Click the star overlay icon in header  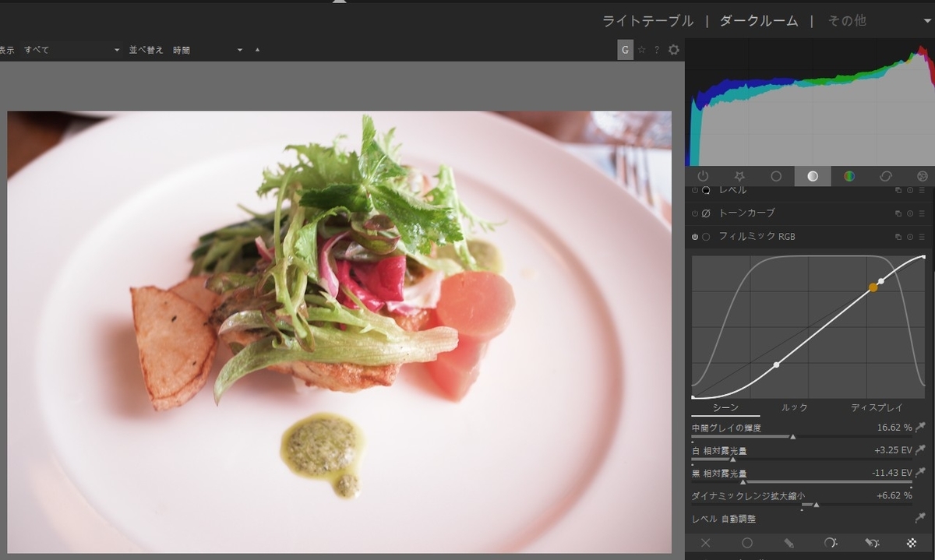point(642,50)
